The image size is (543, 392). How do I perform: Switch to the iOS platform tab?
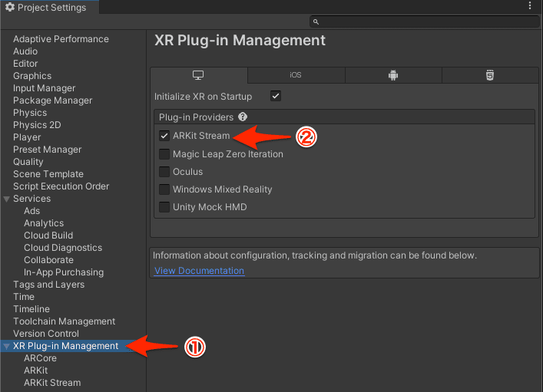click(x=296, y=75)
